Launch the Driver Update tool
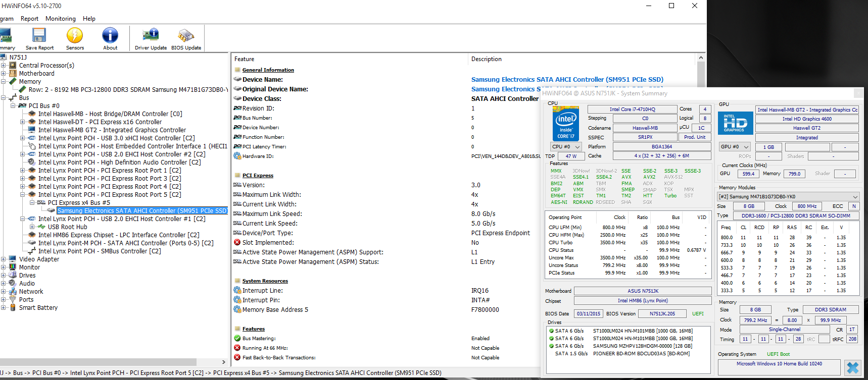868x380 pixels. coord(151,39)
